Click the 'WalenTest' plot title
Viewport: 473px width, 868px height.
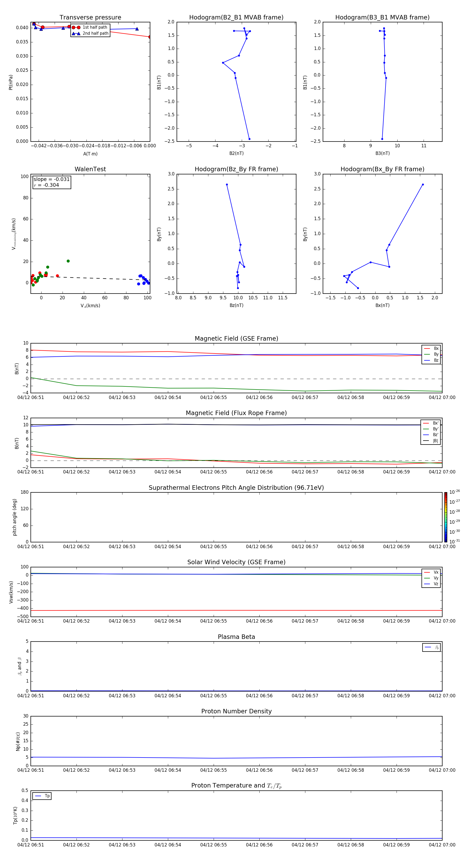coord(90,169)
